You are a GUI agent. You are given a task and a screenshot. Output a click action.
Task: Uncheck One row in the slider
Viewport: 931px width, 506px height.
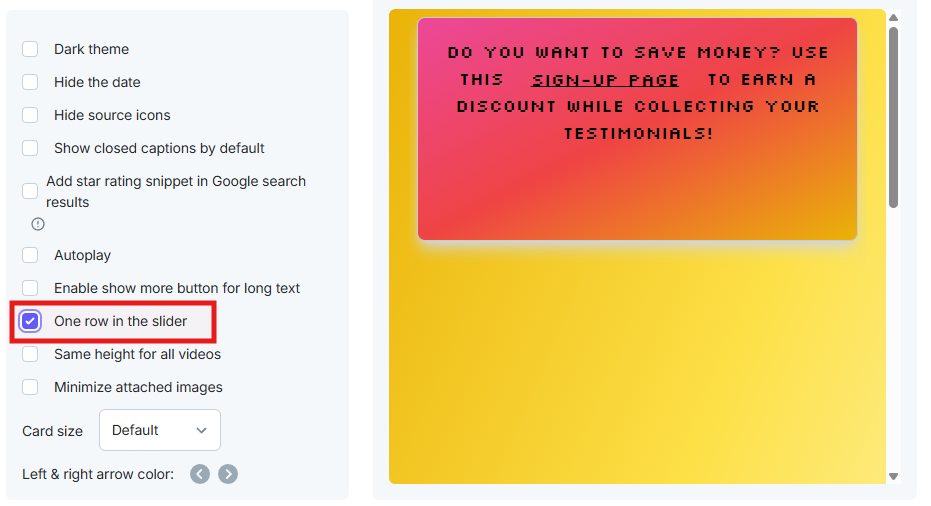click(30, 321)
